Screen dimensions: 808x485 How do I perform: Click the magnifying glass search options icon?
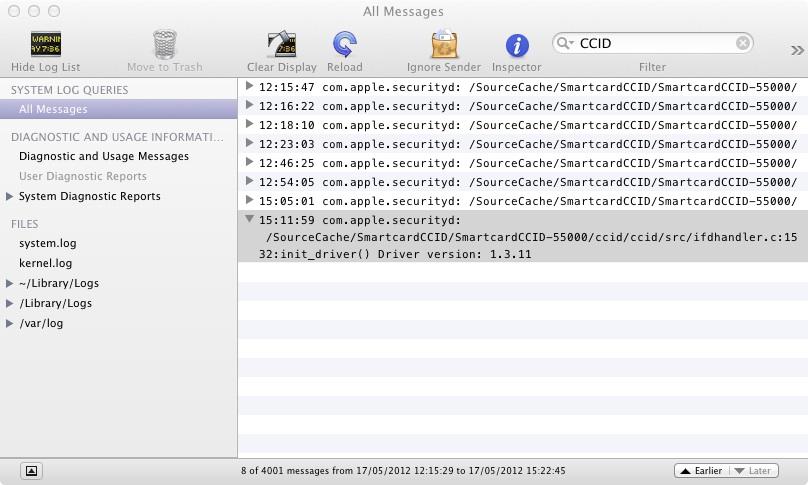tap(566, 43)
